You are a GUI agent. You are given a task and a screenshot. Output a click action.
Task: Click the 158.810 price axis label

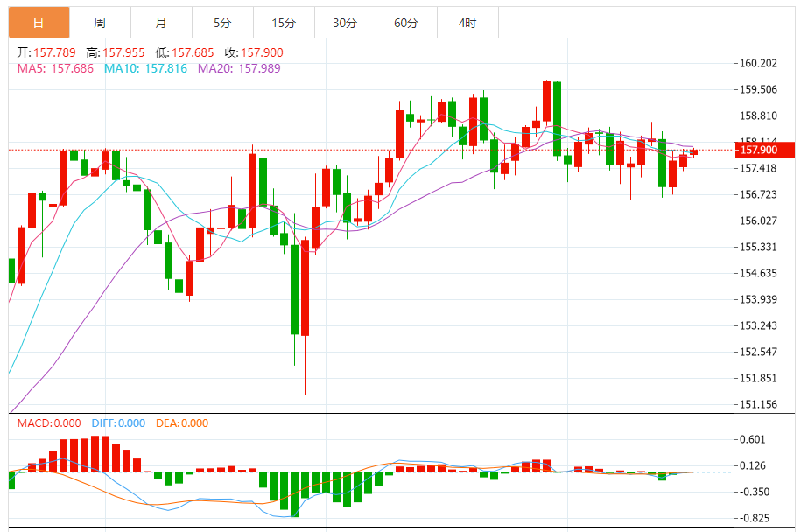[759, 115]
